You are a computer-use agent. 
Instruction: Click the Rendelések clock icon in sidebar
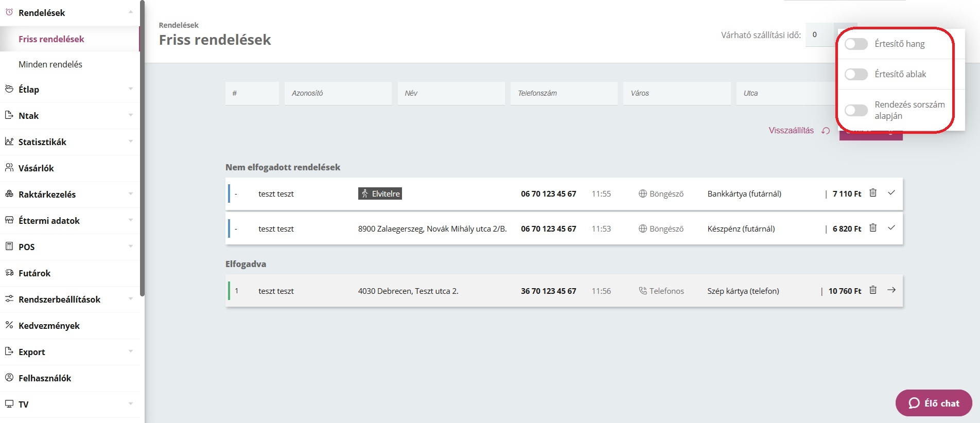click(9, 12)
